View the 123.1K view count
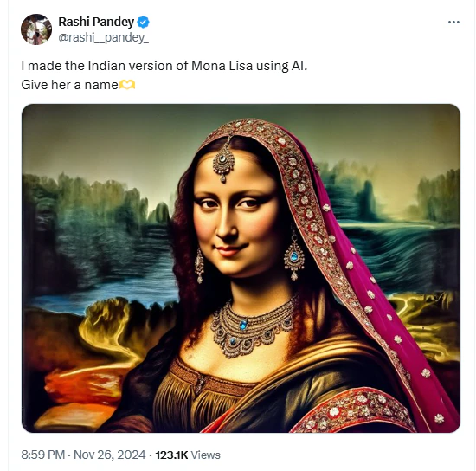Screen dimensions: 476x471 pos(171,455)
